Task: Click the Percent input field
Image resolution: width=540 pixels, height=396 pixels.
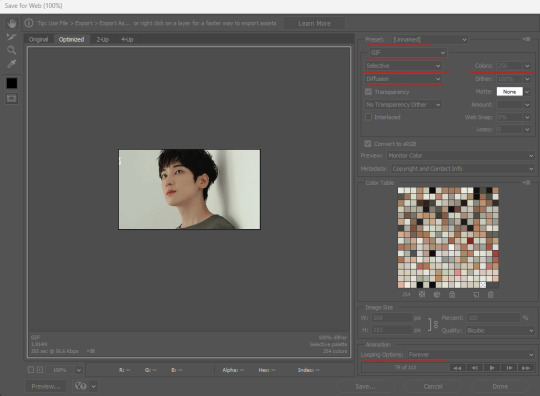Action: tap(493, 317)
